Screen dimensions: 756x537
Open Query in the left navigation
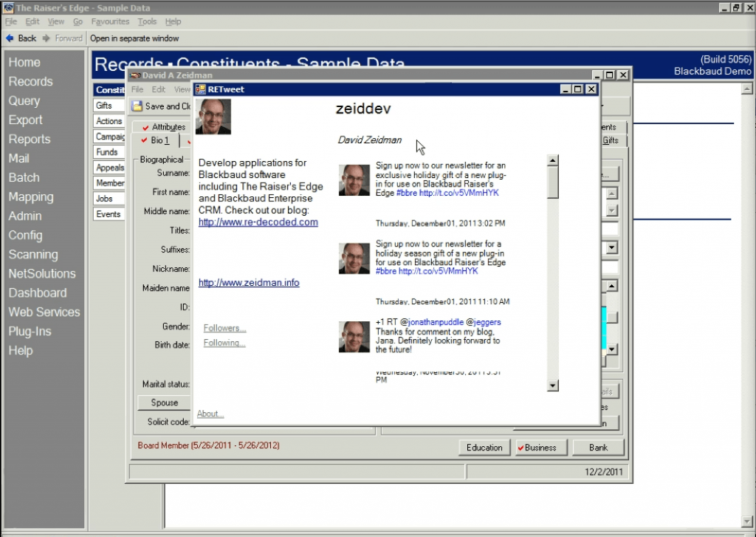coord(24,101)
